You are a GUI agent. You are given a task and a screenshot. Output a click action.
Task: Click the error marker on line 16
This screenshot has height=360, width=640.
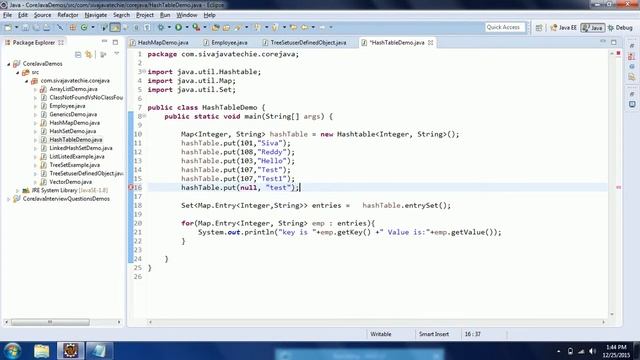131,187
